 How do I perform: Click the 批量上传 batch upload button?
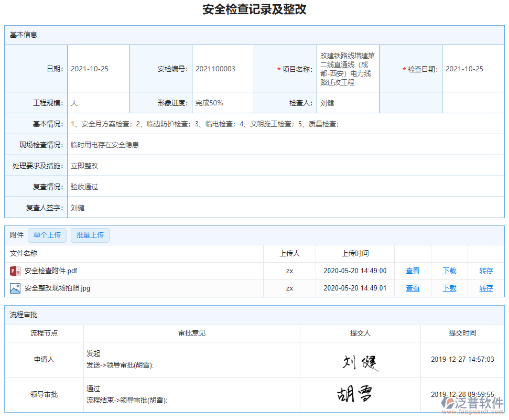(90, 235)
